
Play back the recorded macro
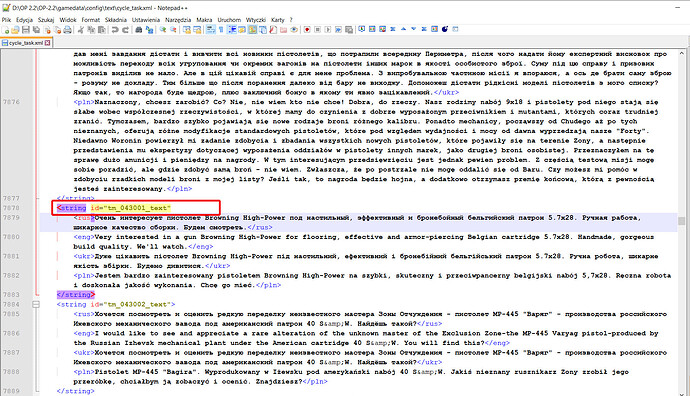pyautogui.click(x=328, y=29)
